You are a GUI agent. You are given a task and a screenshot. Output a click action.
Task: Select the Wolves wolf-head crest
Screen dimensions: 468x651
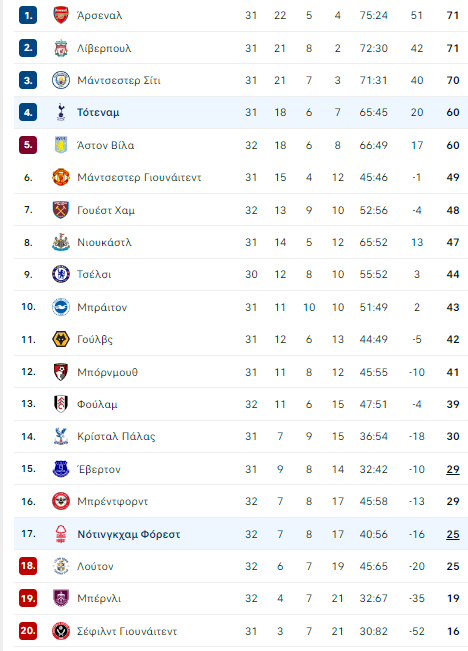[x=61, y=339]
